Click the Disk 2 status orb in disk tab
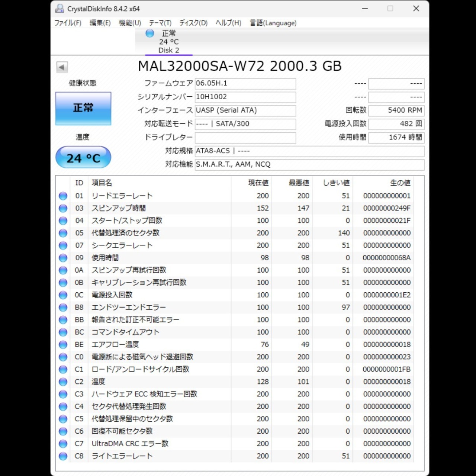This screenshot has width=476, height=476. (150, 33)
